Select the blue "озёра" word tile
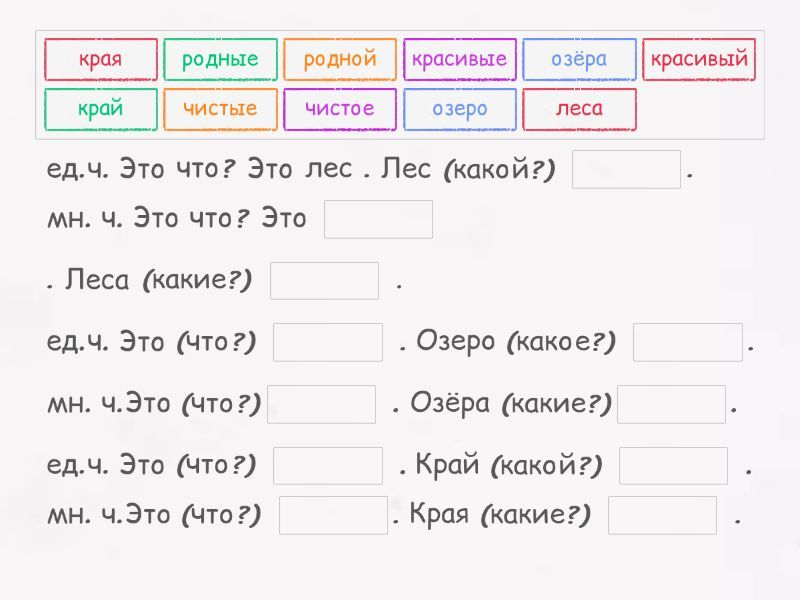Image resolution: width=800 pixels, height=600 pixels. pos(579,59)
